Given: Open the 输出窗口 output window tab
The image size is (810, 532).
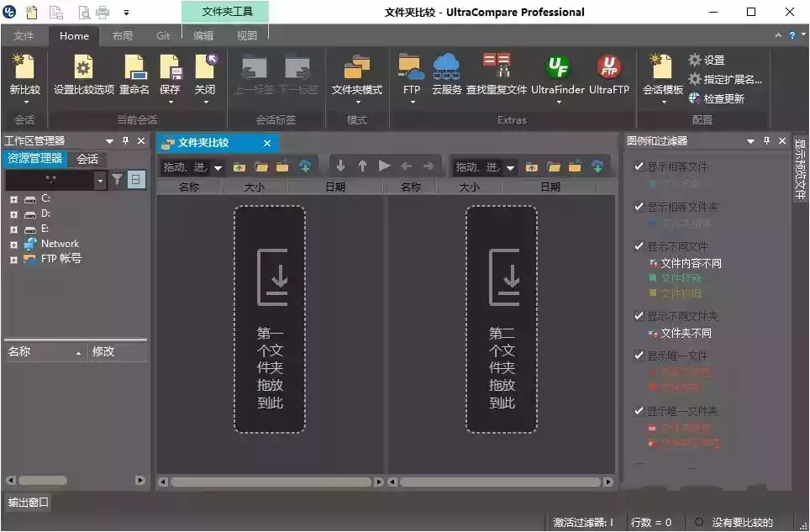Looking at the screenshot, I should pyautogui.click(x=29, y=502).
